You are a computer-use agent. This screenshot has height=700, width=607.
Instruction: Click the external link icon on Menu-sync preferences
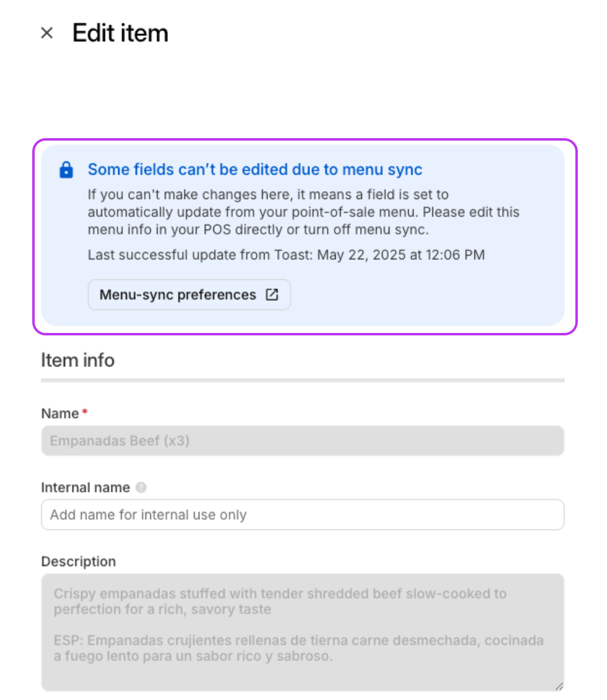pyautogui.click(x=272, y=295)
